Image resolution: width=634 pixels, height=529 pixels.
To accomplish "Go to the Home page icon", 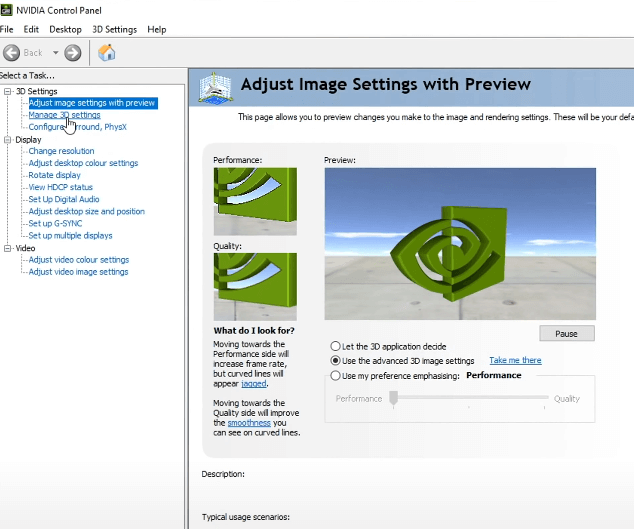I will [107, 53].
